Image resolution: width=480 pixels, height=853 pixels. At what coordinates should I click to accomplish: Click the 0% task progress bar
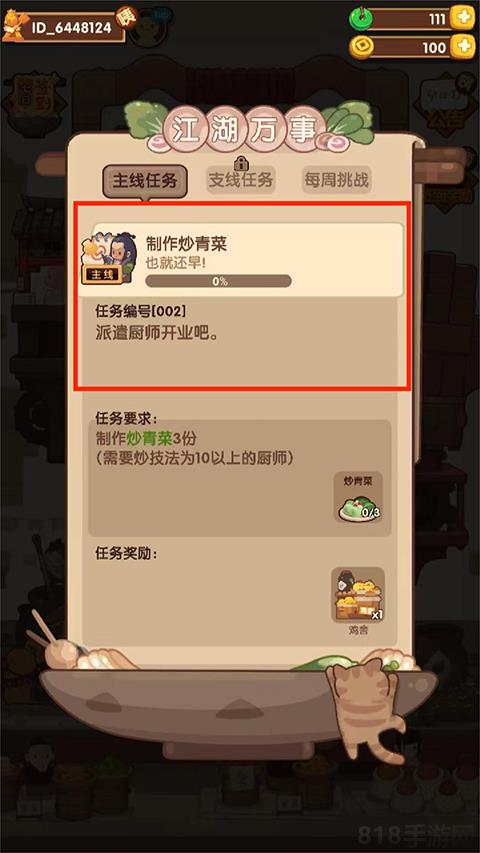(218, 281)
